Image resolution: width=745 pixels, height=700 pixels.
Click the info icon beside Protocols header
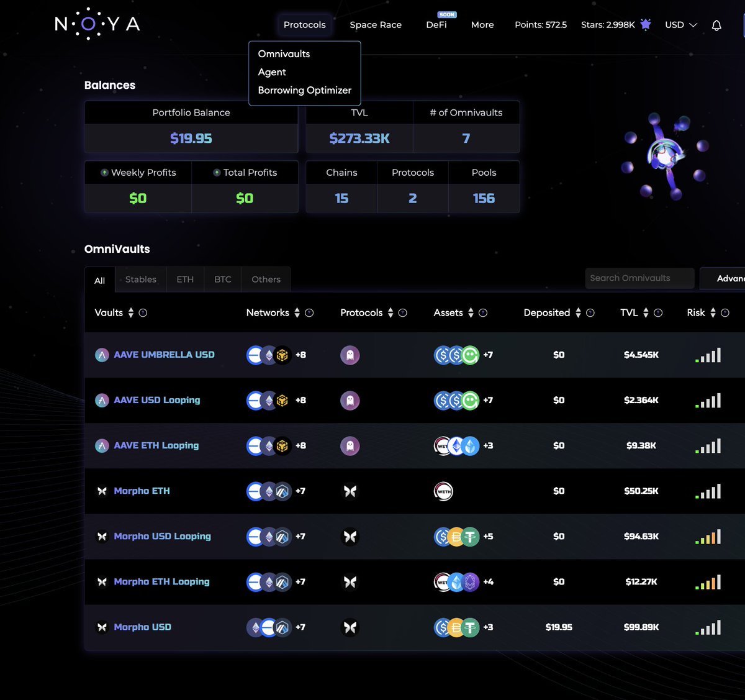coord(402,313)
